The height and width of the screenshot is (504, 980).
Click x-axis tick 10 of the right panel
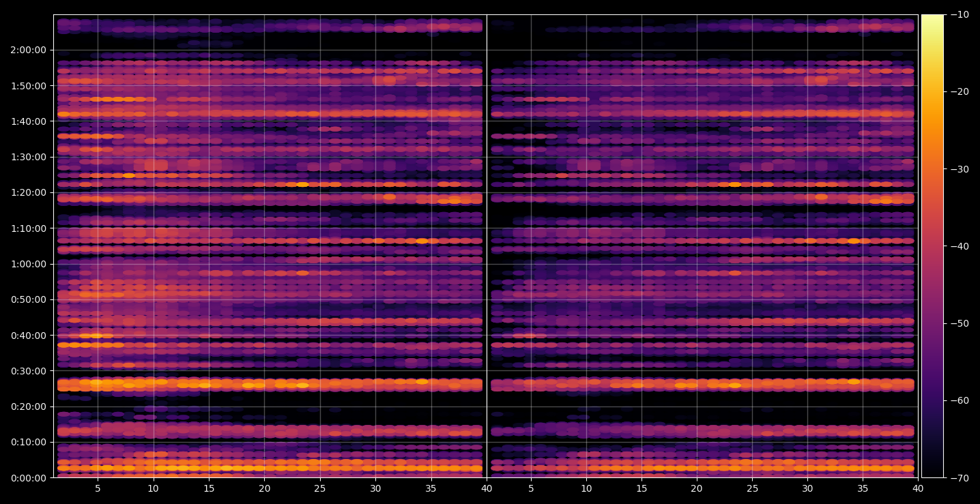tap(586, 488)
